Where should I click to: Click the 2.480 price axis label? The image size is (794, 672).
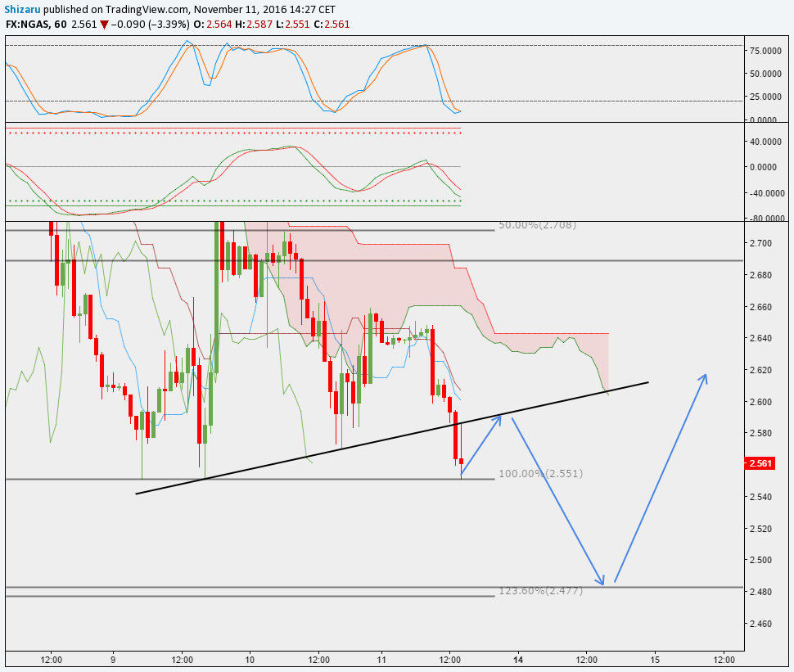click(x=760, y=592)
